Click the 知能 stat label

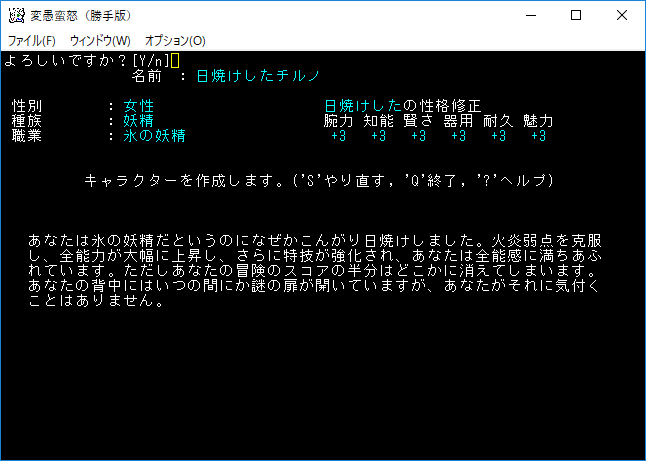pyautogui.click(x=379, y=121)
